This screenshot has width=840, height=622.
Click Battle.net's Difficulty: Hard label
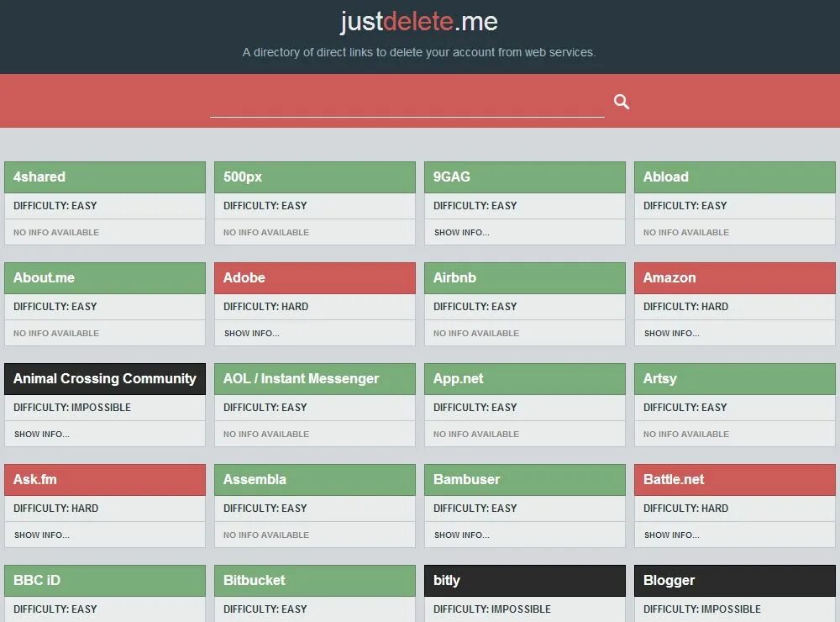(x=685, y=508)
